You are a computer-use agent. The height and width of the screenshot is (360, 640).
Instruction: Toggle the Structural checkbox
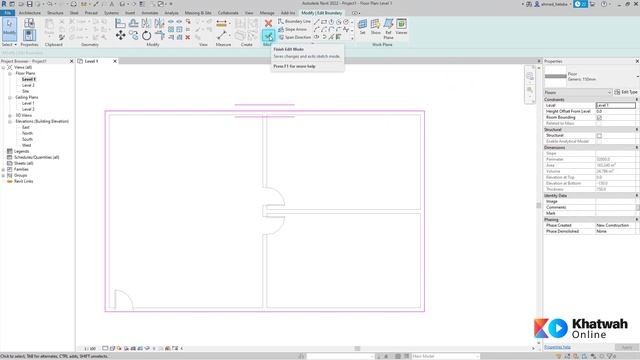(599, 136)
